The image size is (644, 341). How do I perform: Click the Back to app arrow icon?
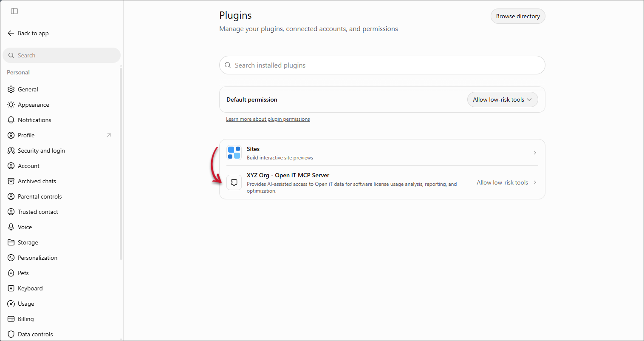pyautogui.click(x=11, y=33)
